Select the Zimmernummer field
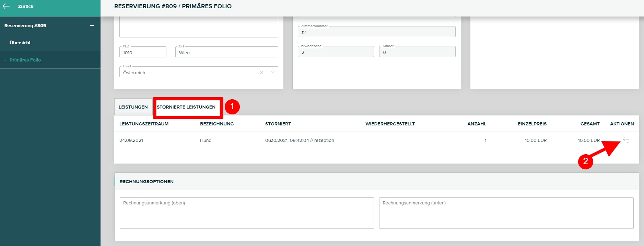Viewport: 644px width, 246px height. point(376,32)
